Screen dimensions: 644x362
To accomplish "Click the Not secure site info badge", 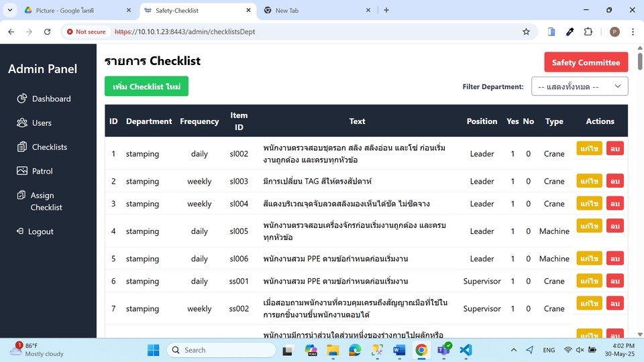I will click(x=87, y=32).
